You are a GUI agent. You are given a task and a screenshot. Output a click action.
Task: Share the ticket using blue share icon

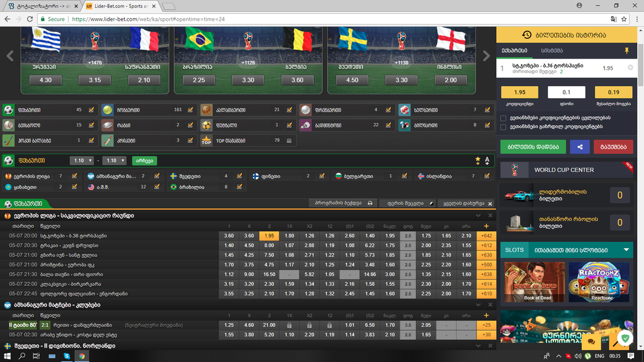(x=580, y=147)
